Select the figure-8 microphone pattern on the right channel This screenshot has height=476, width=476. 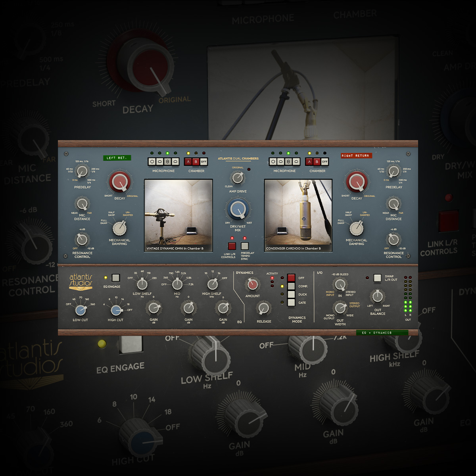(x=288, y=161)
